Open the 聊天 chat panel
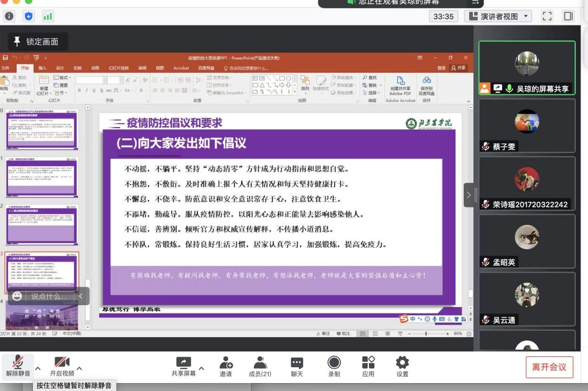 (297, 363)
